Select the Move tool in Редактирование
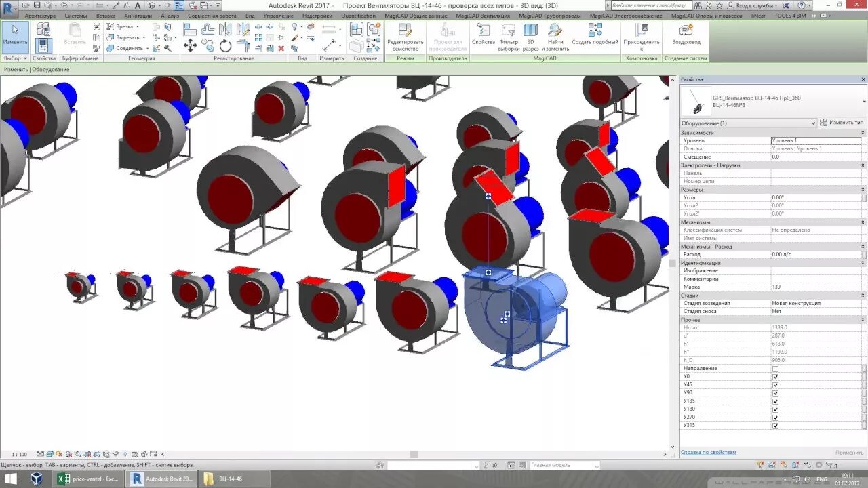 click(191, 46)
